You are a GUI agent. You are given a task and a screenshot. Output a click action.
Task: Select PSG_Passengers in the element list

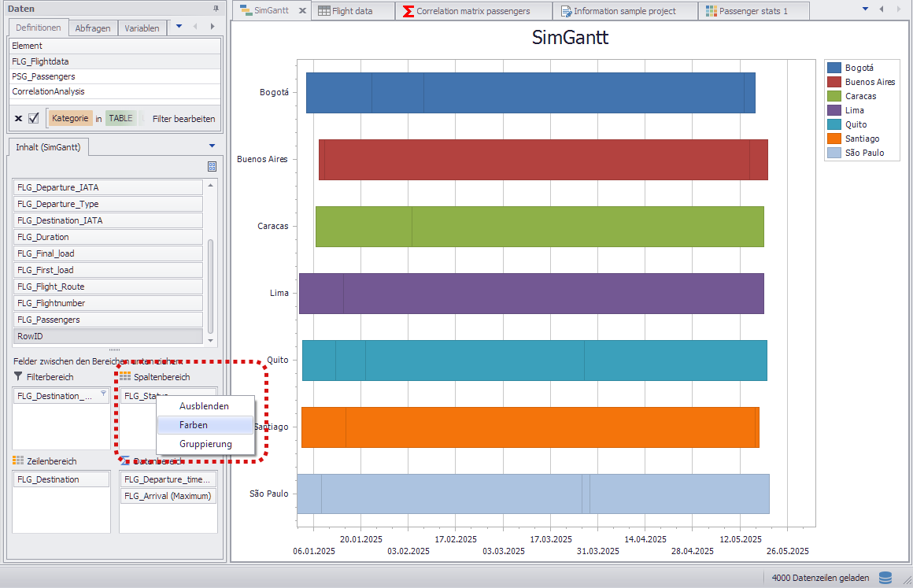pos(44,76)
